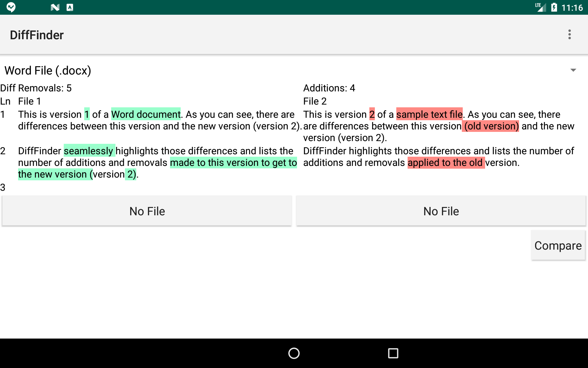Tap the clock showing 11:16
Image resolution: width=588 pixels, height=368 pixels.
pos(571,8)
